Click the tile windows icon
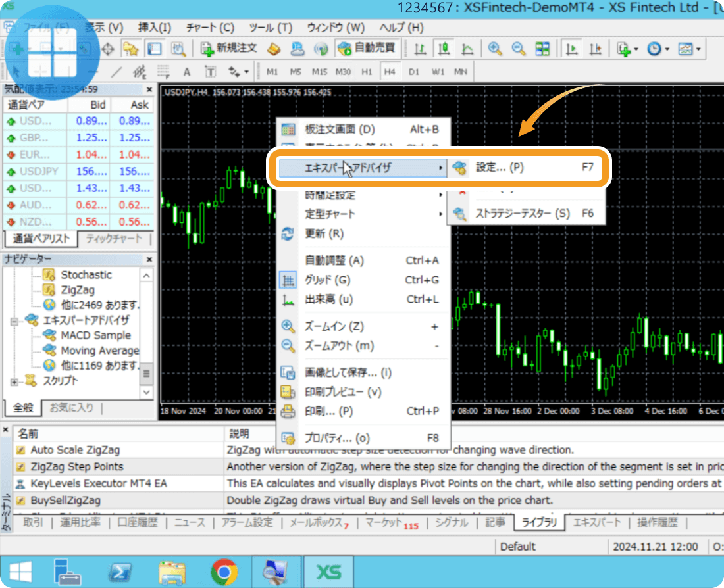 click(x=542, y=49)
